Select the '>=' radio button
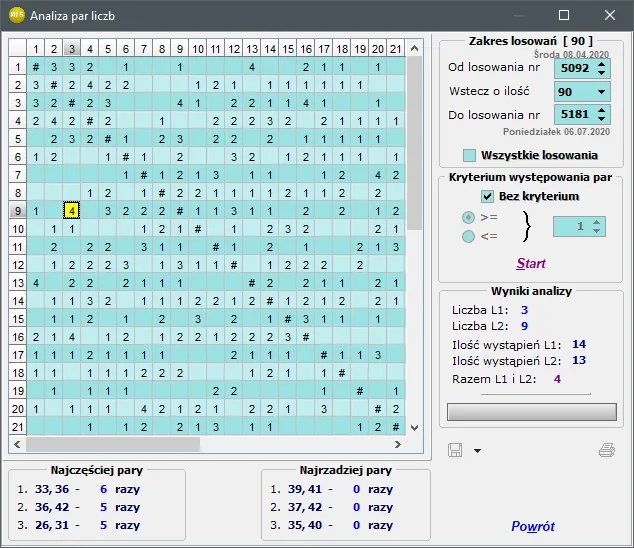 pos(468,217)
